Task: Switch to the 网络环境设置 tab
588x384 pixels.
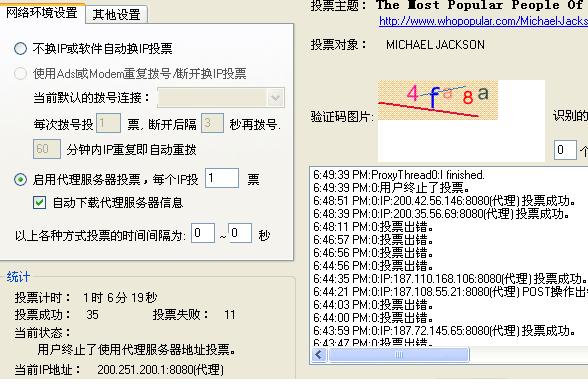Action: pyautogui.click(x=42, y=14)
